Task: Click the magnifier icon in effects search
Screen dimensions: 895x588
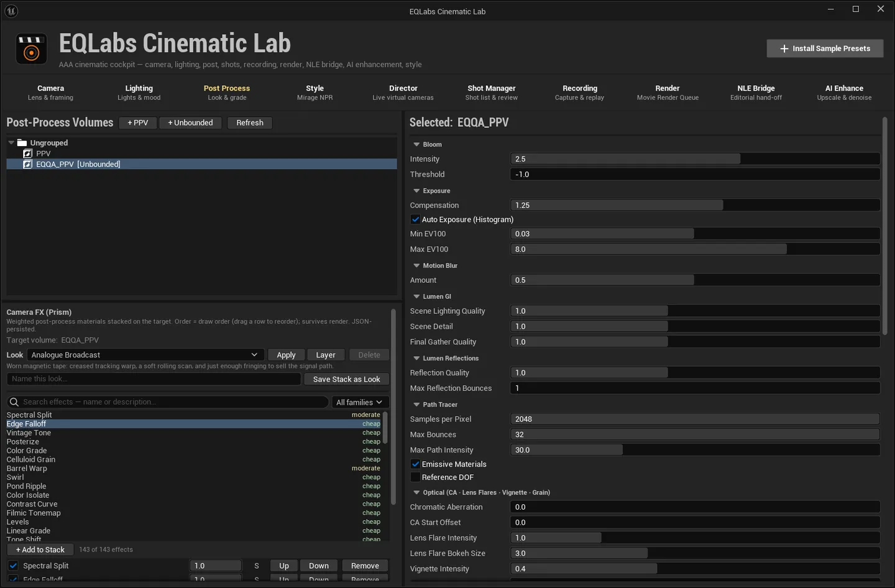Action: [14, 402]
